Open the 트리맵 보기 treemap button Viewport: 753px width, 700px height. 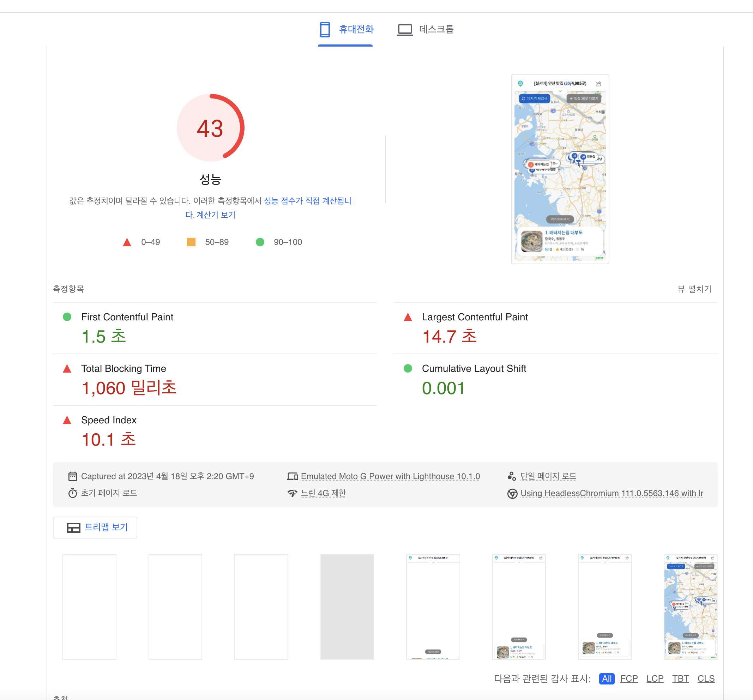click(106, 527)
